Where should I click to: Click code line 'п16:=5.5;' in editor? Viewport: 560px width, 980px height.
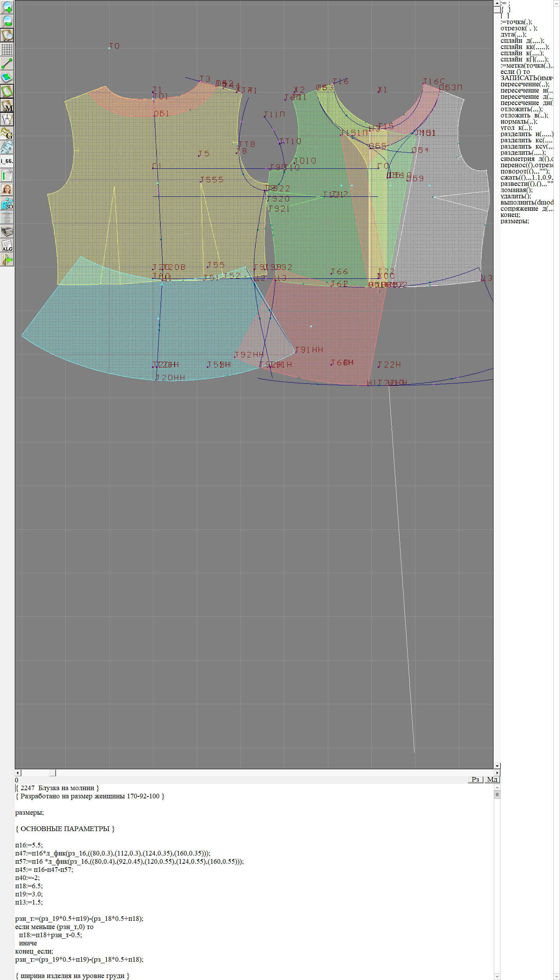coord(29,845)
